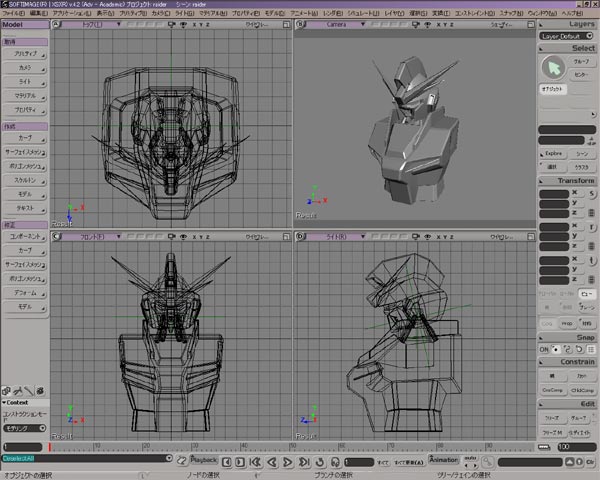This screenshot has width=600, height=480.
Task: Click the loop playback icon
Action: tap(320, 462)
